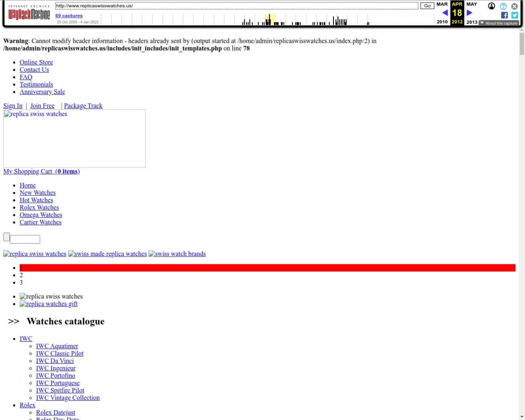Open Testimonials link
This screenshot has width=525, height=420.
tap(36, 84)
